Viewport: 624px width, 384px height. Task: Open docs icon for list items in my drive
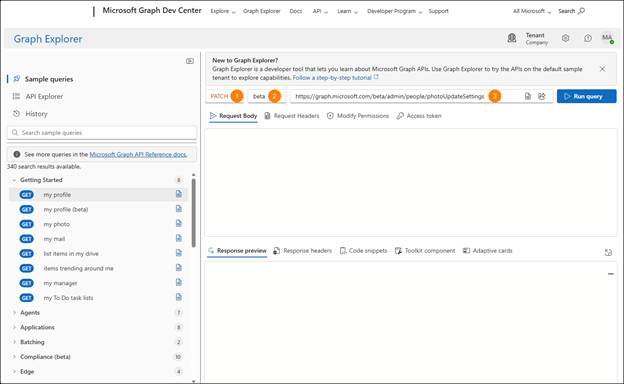pyautogui.click(x=179, y=253)
